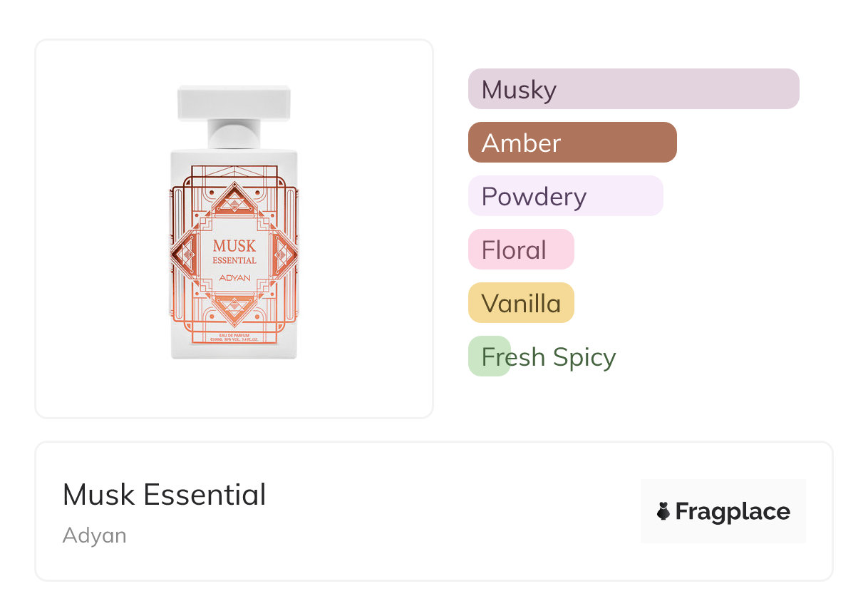Click the Powdery accord bar
Viewport: 868px width, 616px height.
565,196
